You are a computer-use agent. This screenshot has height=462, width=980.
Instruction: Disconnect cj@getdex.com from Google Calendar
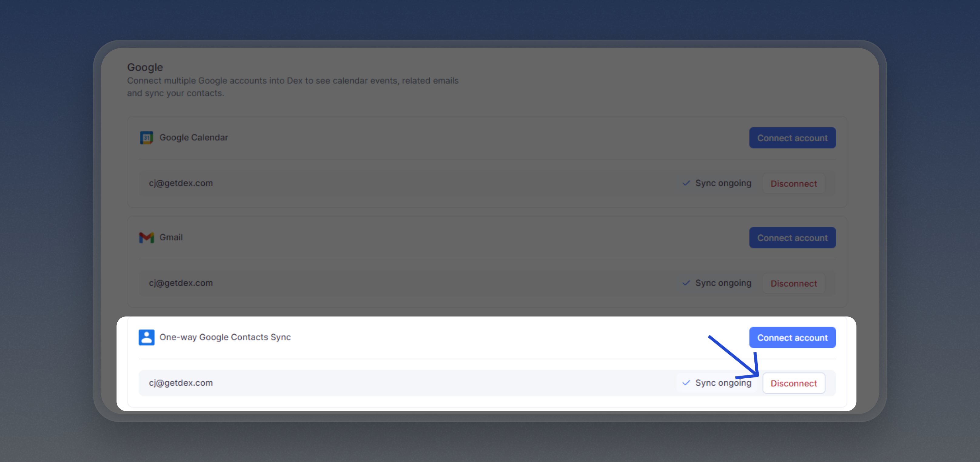[794, 184]
